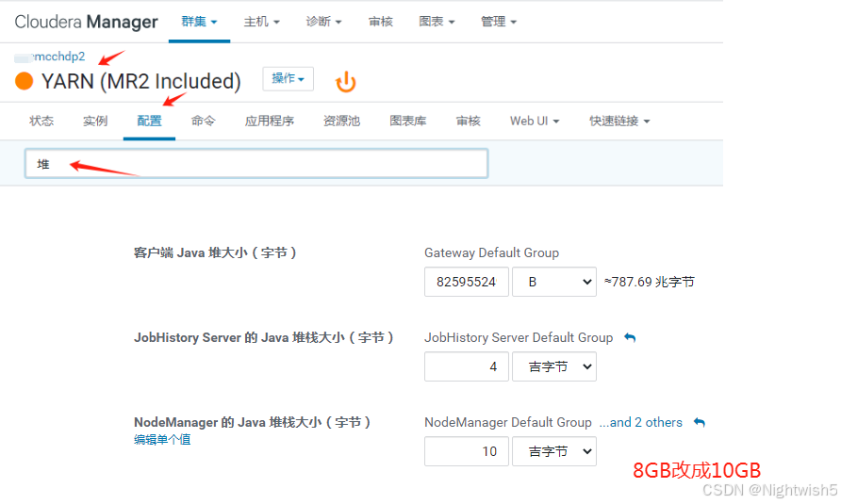Switch to the YARN 审核 tab

tap(468, 121)
